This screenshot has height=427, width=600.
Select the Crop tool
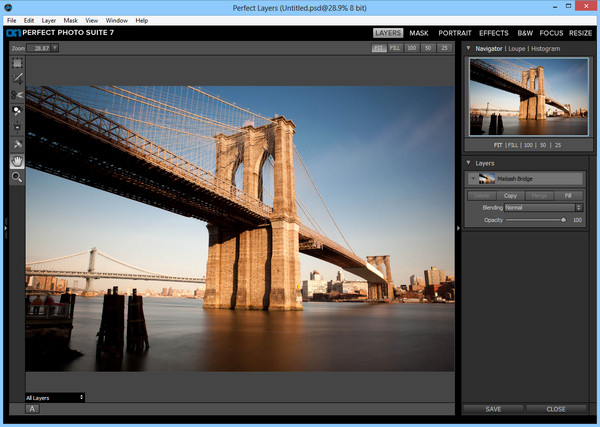17,78
